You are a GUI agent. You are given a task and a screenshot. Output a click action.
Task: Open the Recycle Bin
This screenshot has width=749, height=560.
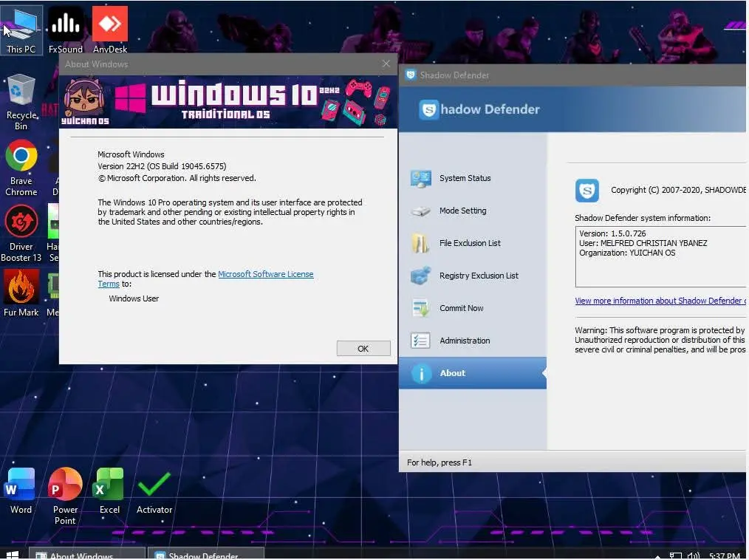(x=21, y=102)
